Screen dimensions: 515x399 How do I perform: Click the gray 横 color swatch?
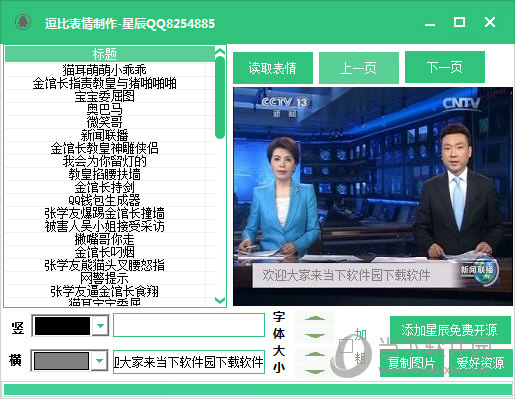(61, 361)
